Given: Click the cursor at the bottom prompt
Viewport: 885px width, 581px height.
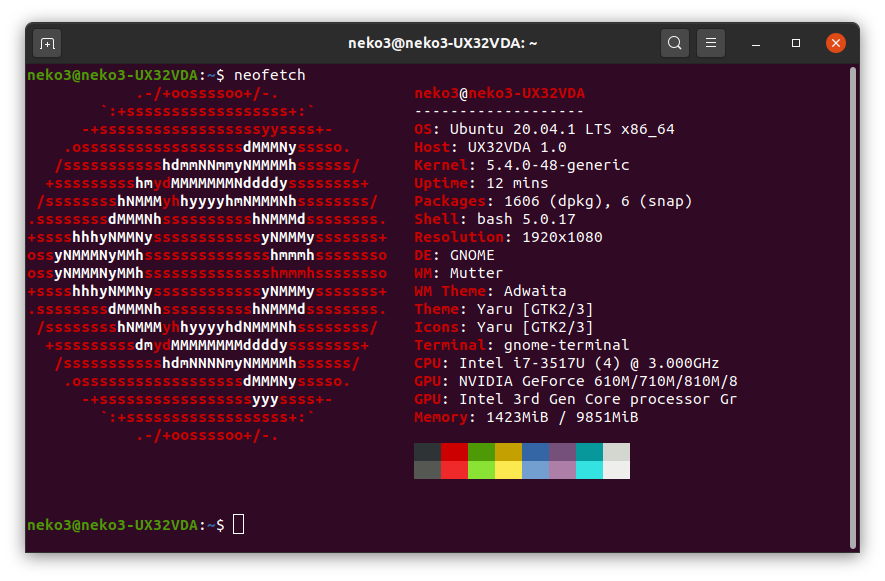Looking at the screenshot, I should tap(239, 525).
